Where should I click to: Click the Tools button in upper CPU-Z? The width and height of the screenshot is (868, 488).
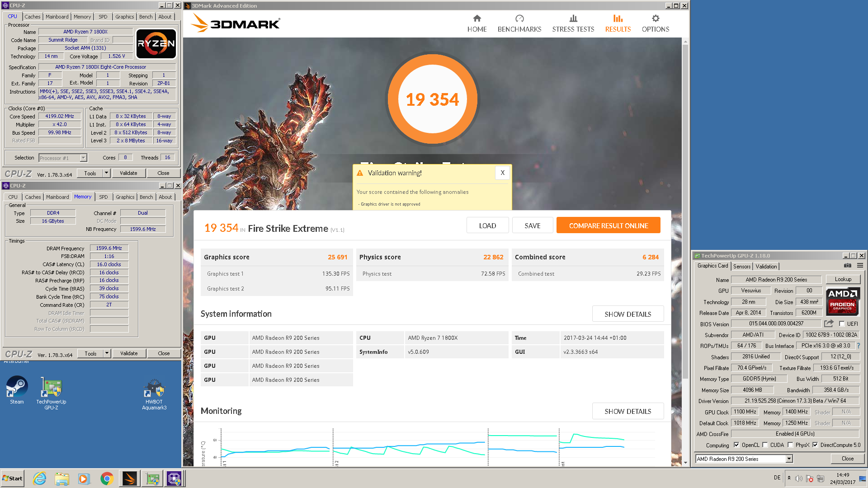[x=90, y=173]
